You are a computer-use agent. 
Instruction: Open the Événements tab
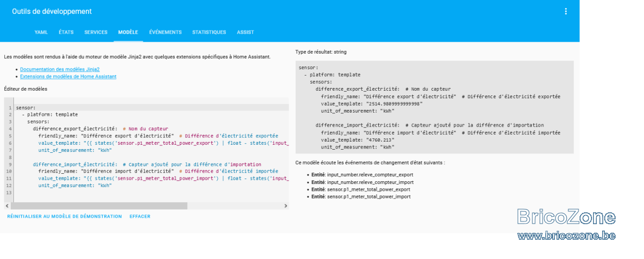click(165, 32)
